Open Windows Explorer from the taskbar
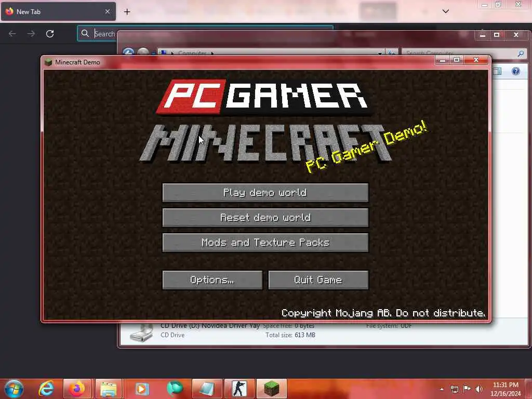Image resolution: width=532 pixels, height=399 pixels. 109,389
